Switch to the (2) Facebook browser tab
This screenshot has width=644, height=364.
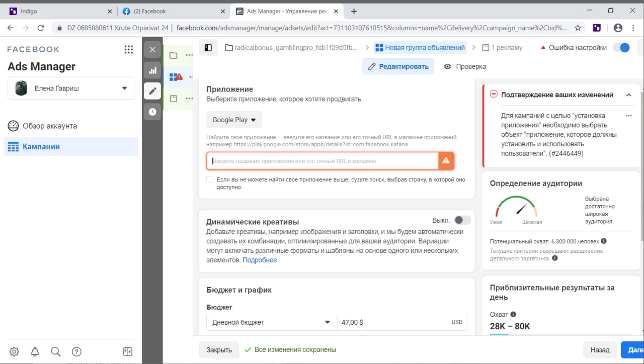click(174, 11)
